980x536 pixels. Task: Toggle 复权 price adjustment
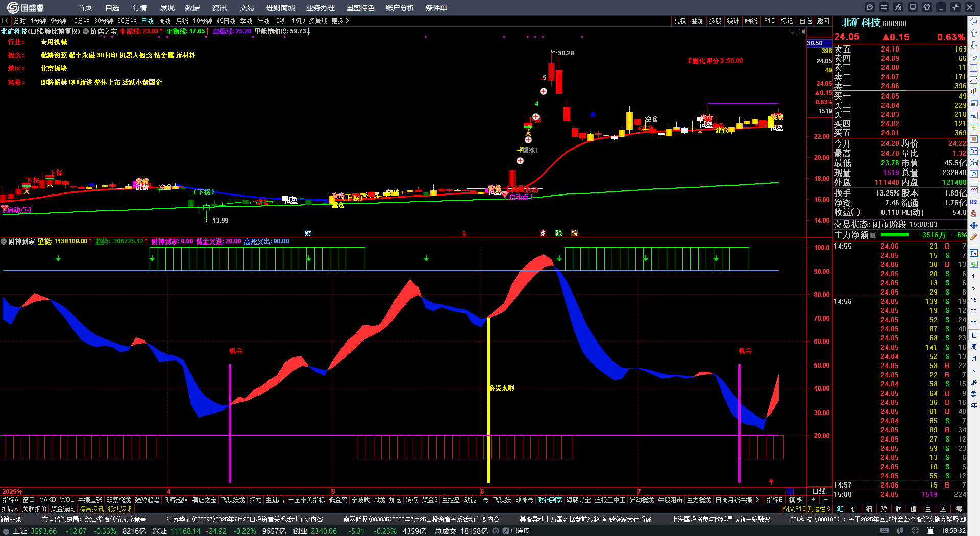click(680, 21)
